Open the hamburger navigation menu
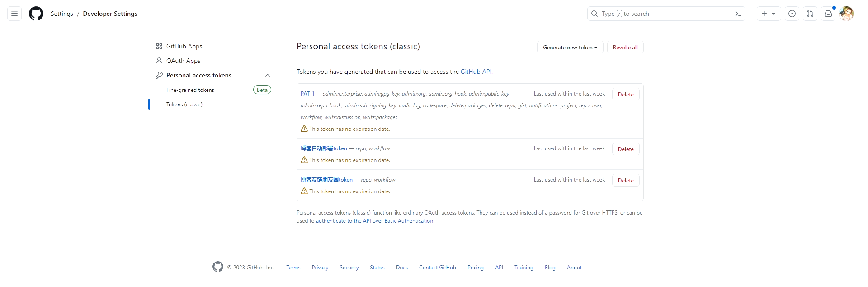 [x=14, y=14]
